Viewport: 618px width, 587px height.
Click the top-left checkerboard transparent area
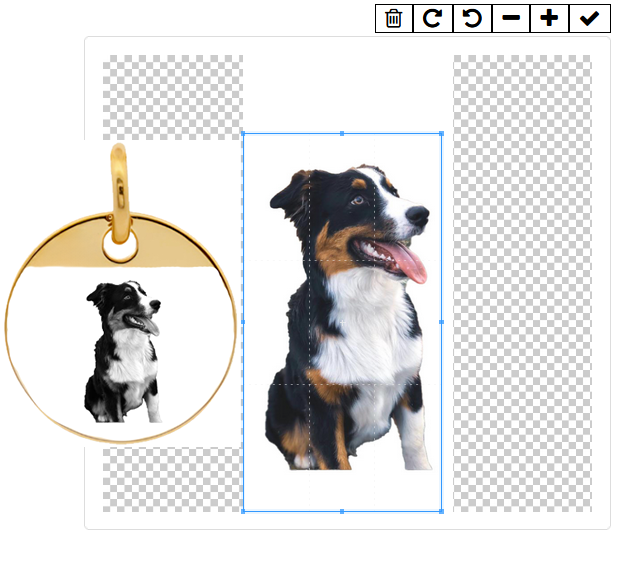point(172,96)
